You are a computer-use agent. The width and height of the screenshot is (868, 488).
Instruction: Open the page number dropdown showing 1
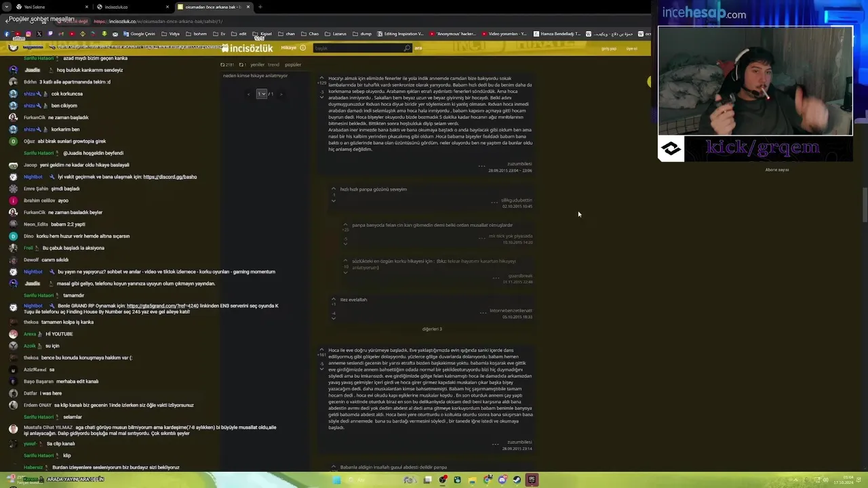point(261,94)
